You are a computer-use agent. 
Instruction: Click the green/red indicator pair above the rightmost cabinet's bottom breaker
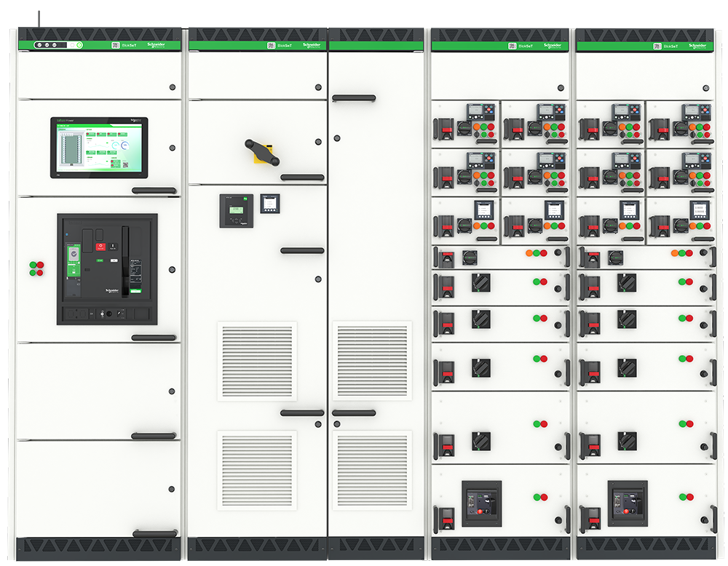tap(686, 497)
